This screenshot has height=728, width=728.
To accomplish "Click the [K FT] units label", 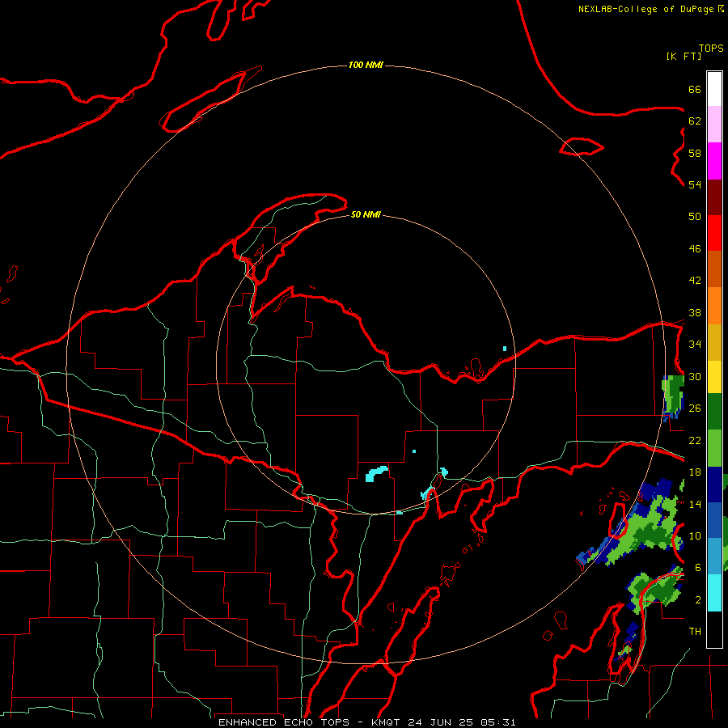I will coord(684,56).
